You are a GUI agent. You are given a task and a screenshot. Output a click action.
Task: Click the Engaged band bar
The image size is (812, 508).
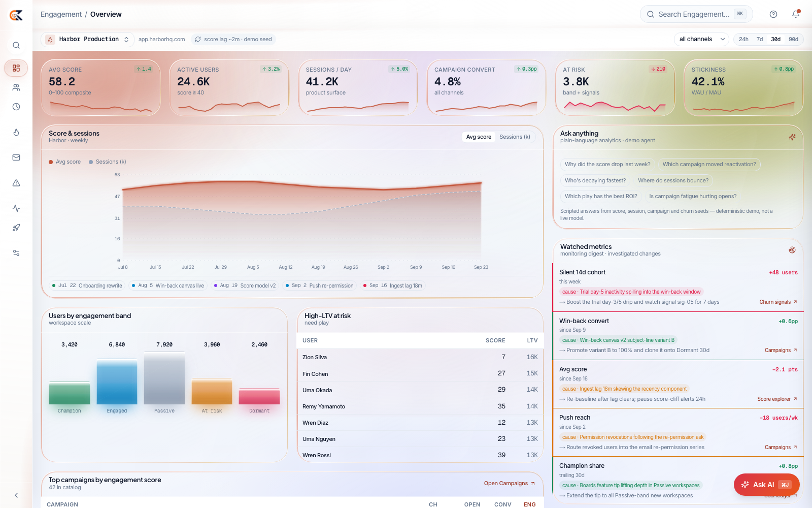coord(117,382)
